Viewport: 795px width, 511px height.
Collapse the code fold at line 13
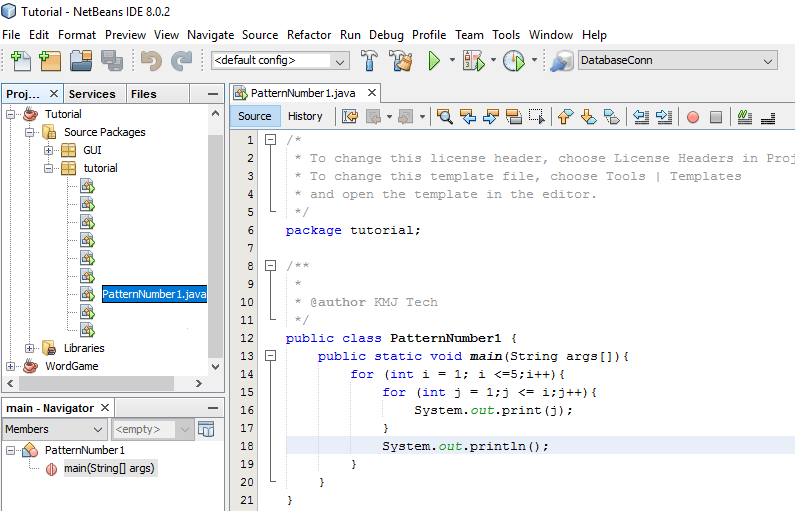click(271, 356)
